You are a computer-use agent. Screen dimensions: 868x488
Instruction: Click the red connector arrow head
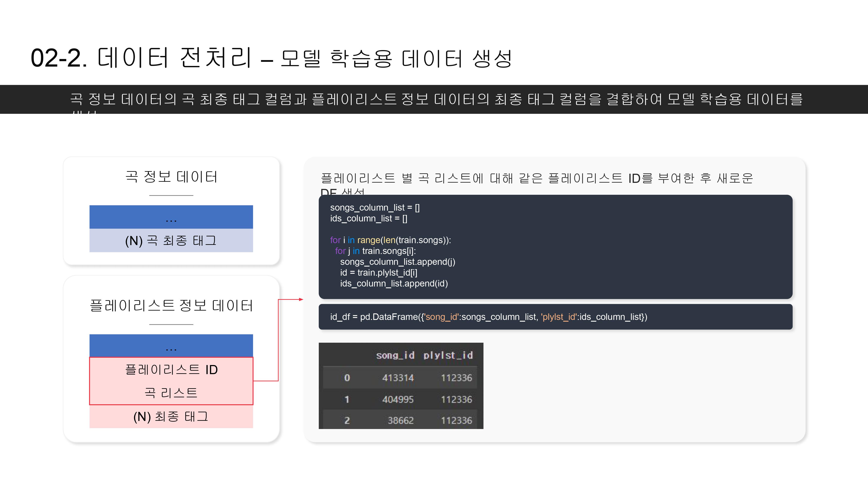click(301, 299)
